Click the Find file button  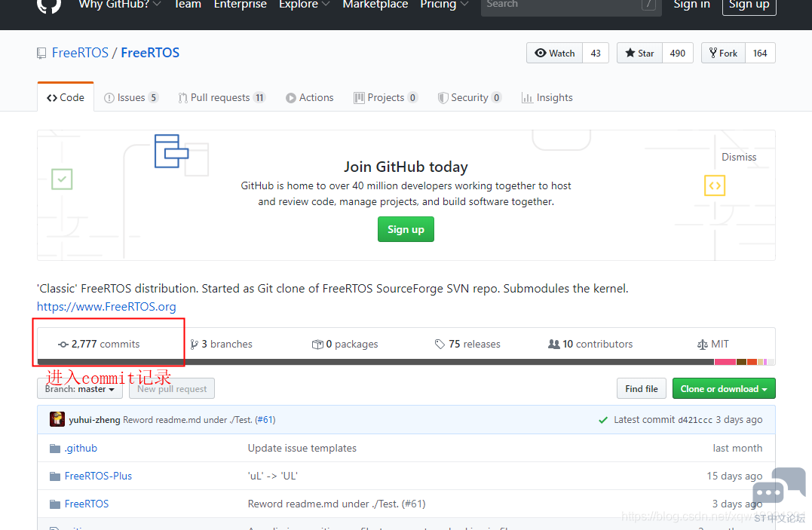(641, 388)
